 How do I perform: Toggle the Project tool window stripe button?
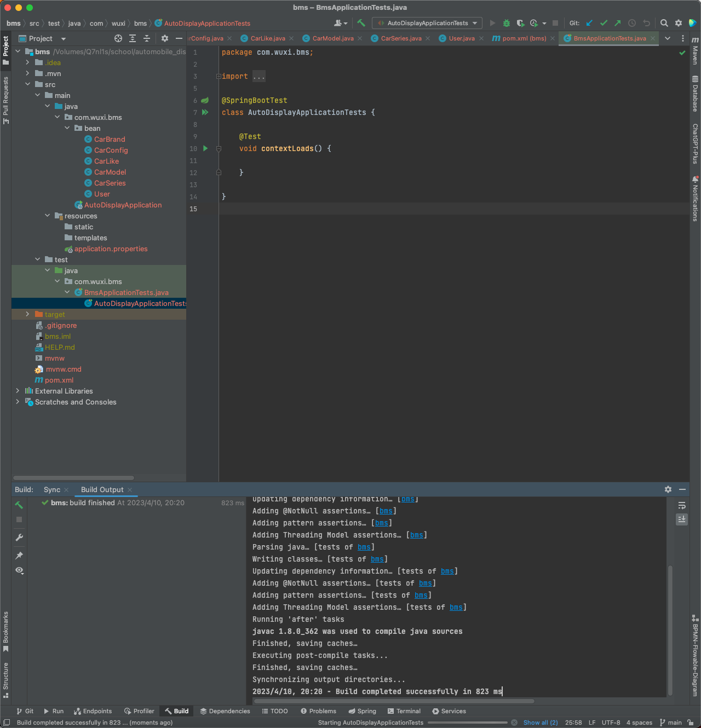(5, 50)
